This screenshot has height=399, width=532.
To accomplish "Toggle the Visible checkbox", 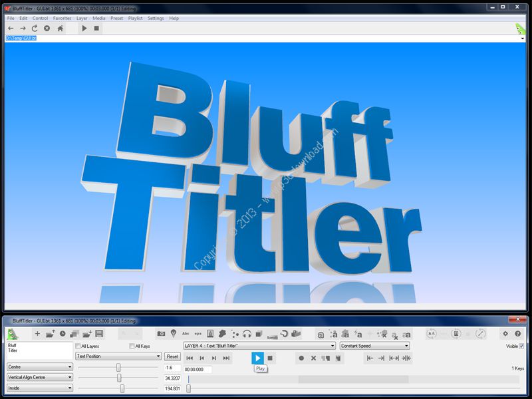I will pos(521,346).
